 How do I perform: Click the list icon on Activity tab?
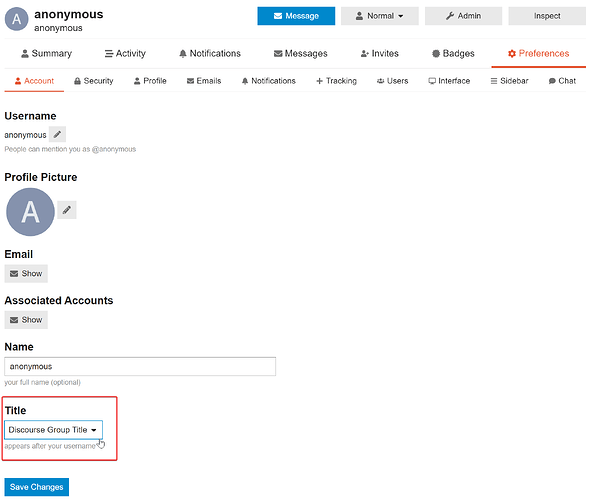click(109, 54)
